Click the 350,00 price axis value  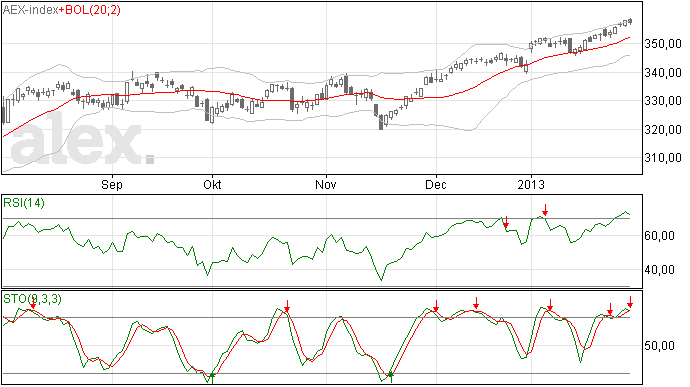663,44
